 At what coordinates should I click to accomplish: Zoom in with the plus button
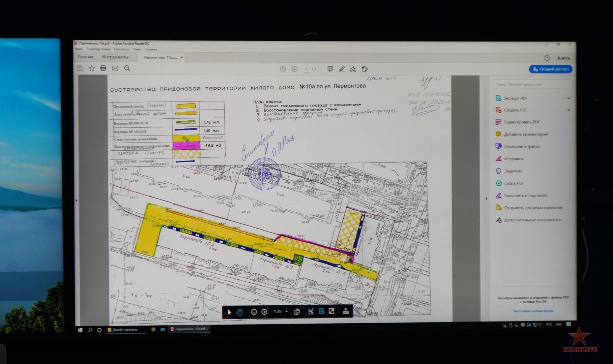click(x=264, y=312)
